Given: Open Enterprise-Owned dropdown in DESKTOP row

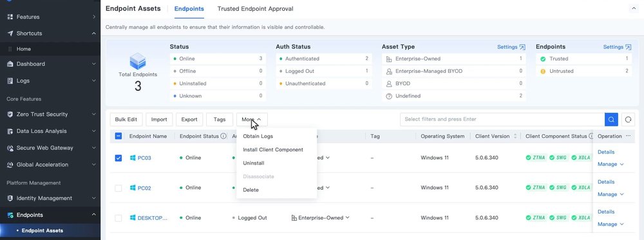Looking at the screenshot, I should click(320, 218).
